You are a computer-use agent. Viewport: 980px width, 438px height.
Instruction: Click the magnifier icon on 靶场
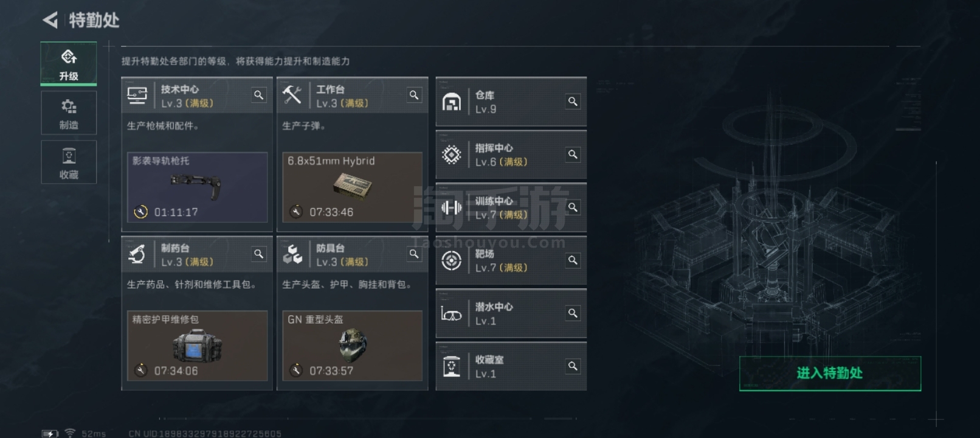(573, 260)
